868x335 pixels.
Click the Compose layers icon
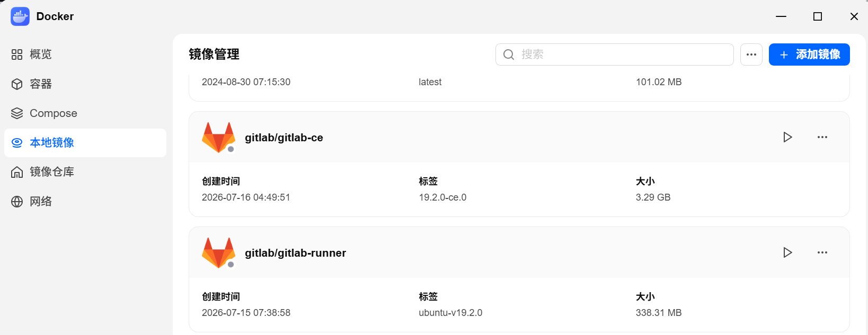[17, 113]
